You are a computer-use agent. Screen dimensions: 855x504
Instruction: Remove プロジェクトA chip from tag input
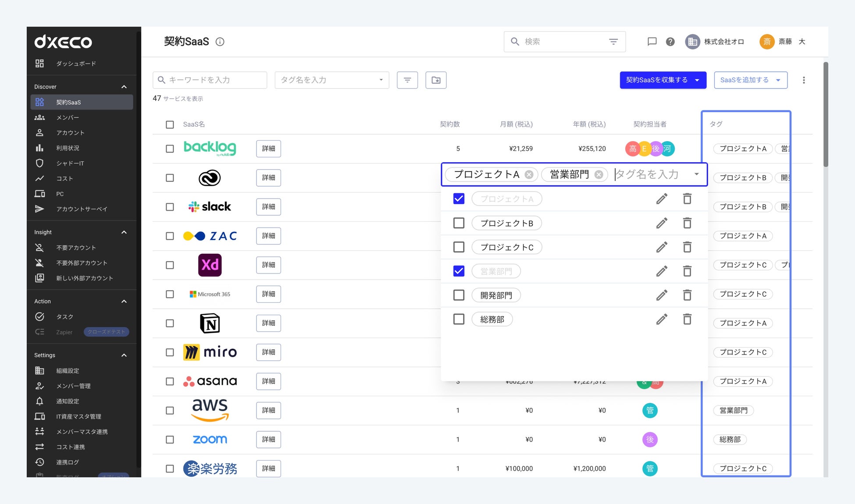coord(529,174)
